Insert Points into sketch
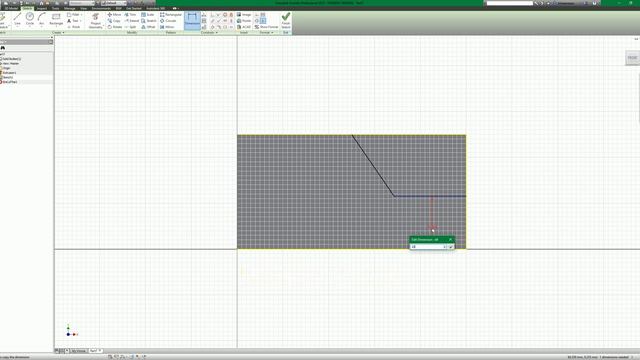Screen dimensions: 640x360 (244, 21)
